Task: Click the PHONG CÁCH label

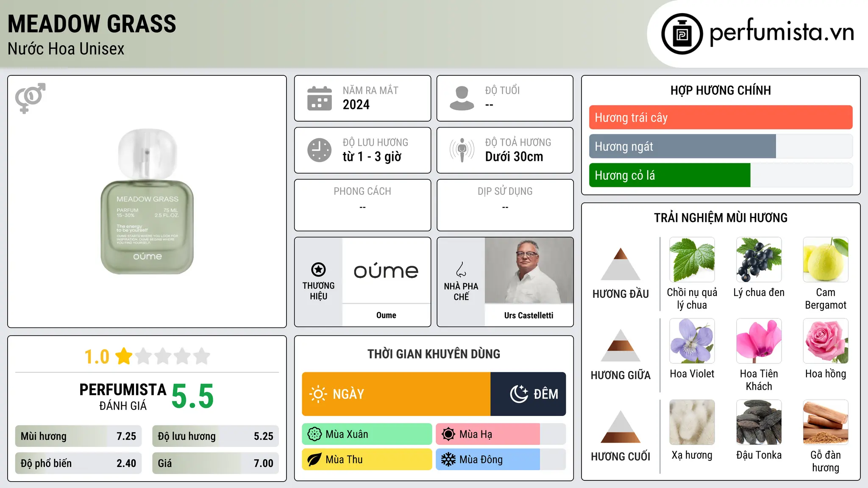Action: click(362, 191)
